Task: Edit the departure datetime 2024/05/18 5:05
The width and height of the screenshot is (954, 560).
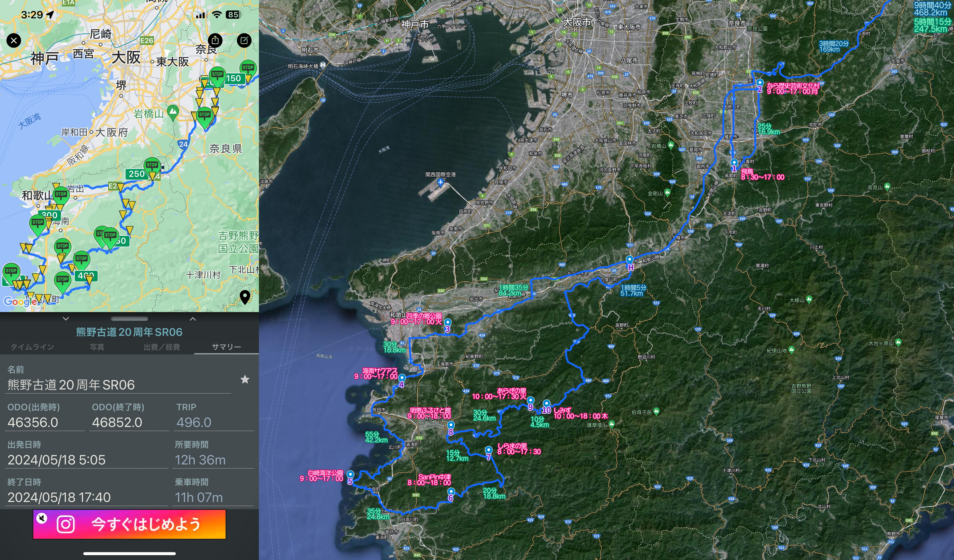Action: (86, 460)
